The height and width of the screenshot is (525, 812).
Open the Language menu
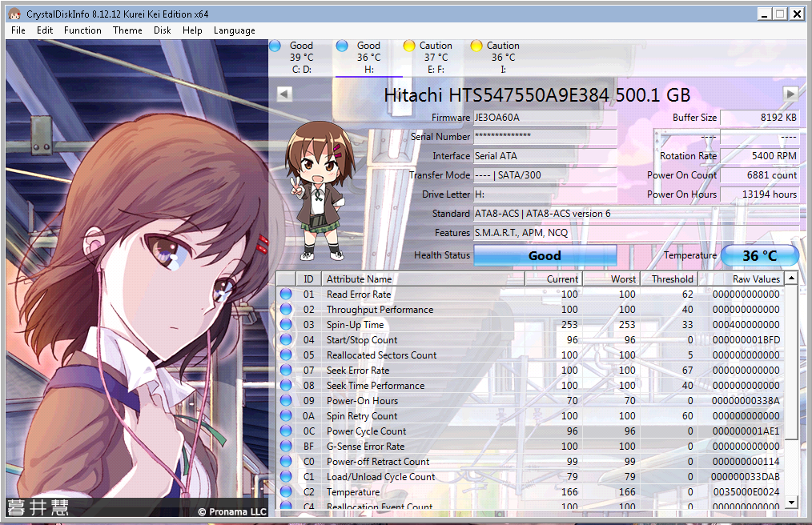click(234, 30)
